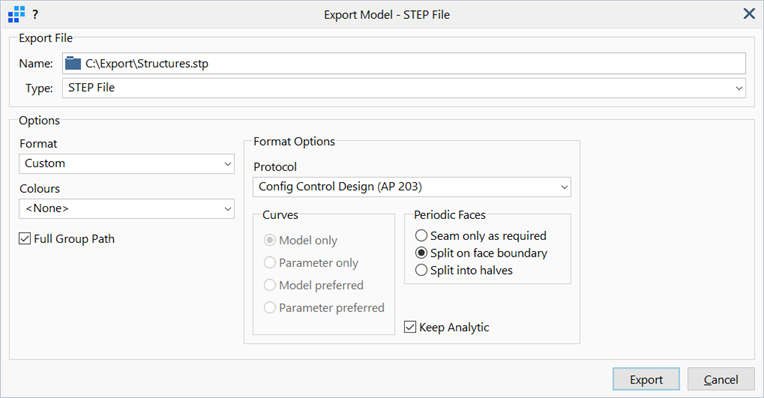
Task: Open the Type STEP File dropdown
Action: tap(404, 88)
